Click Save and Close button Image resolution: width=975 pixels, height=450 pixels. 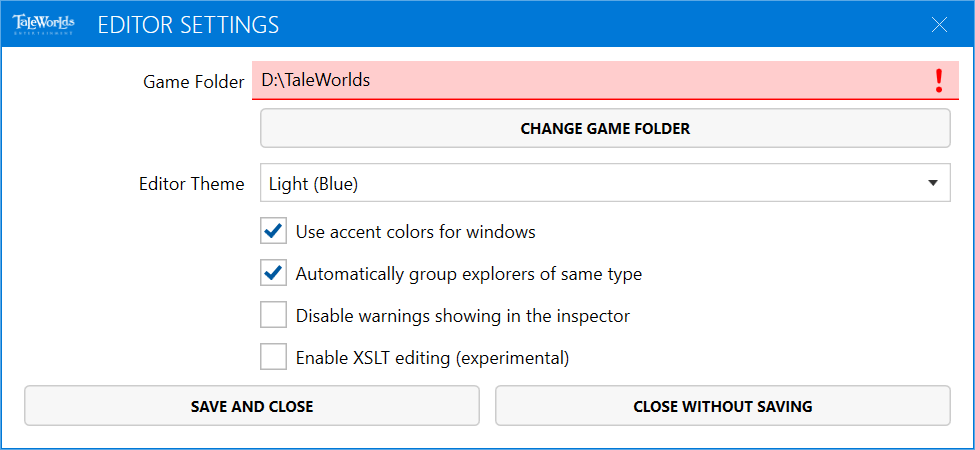tap(252, 406)
